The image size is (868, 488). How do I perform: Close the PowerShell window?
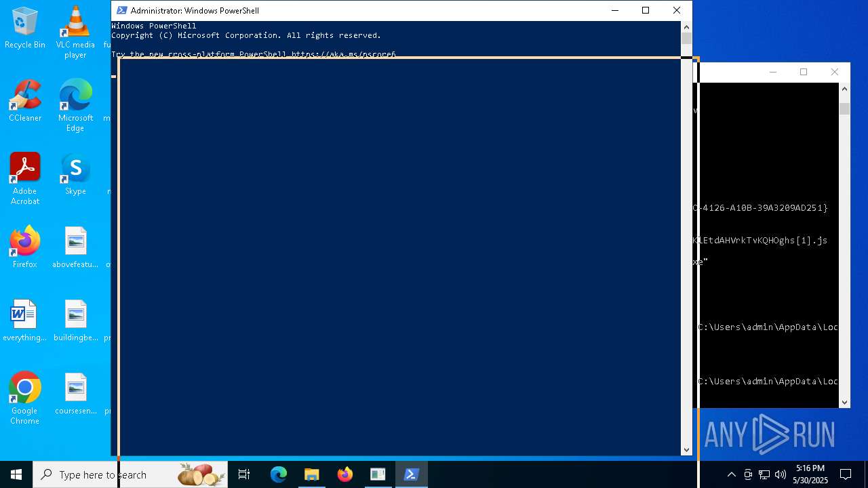677,10
